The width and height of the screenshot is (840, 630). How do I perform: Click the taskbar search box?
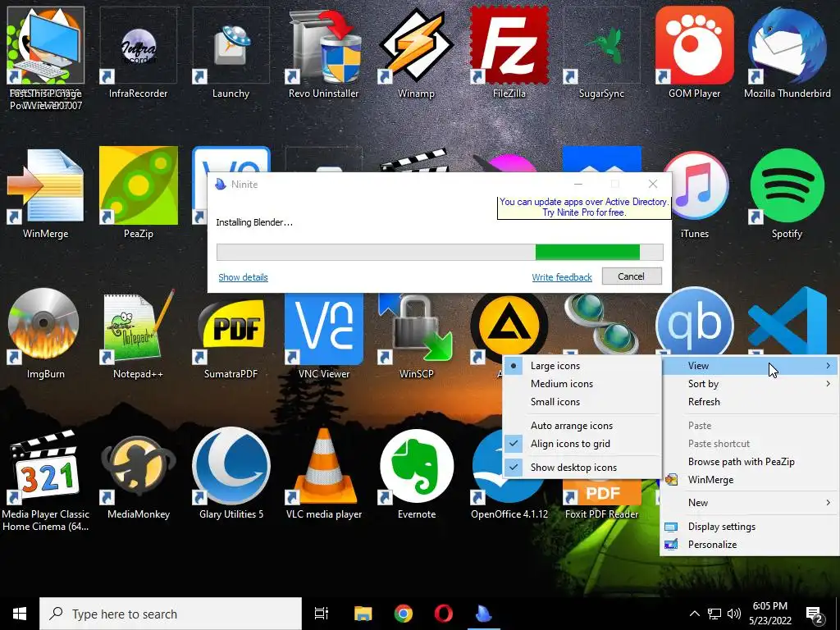[x=171, y=614]
